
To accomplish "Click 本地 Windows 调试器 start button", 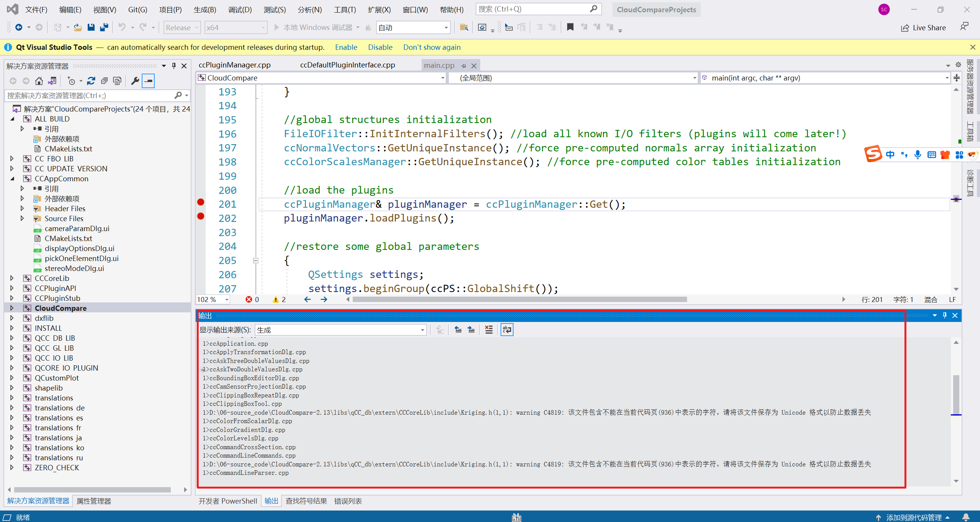I will tap(313, 27).
